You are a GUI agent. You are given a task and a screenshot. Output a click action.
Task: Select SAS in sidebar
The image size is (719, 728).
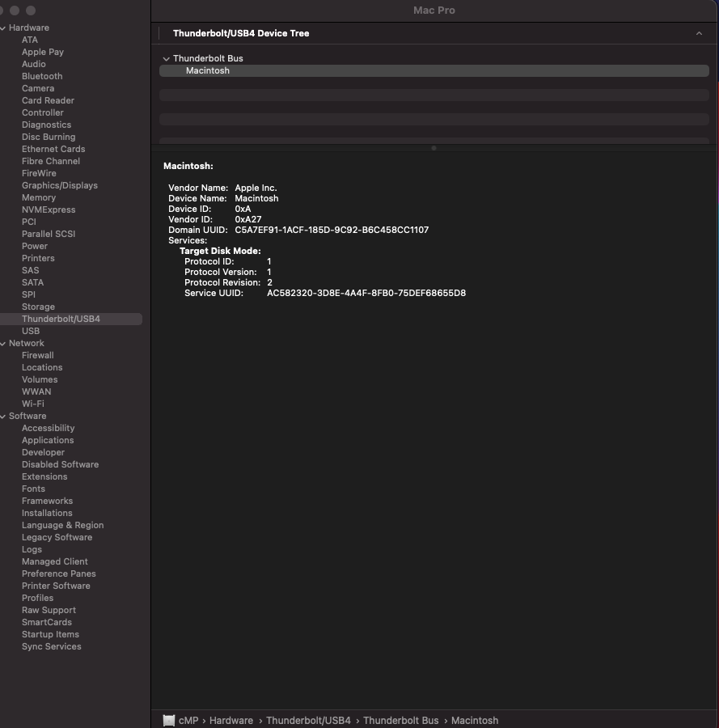point(30,270)
